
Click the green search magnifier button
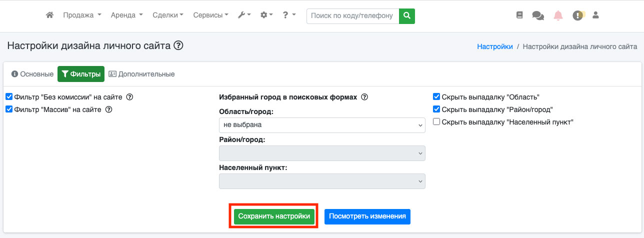point(407,16)
